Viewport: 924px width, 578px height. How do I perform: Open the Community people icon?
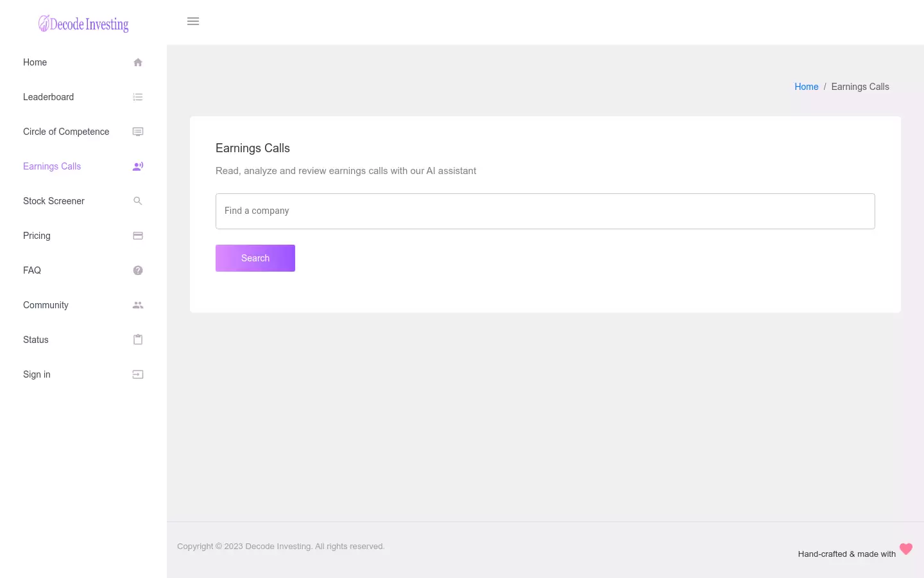click(x=138, y=305)
